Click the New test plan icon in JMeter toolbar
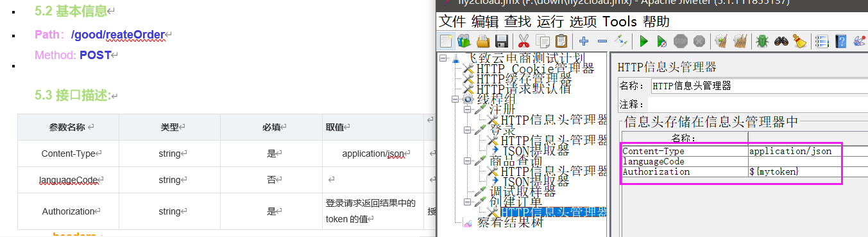Image resolution: width=868 pixels, height=237 pixels. 447,42
